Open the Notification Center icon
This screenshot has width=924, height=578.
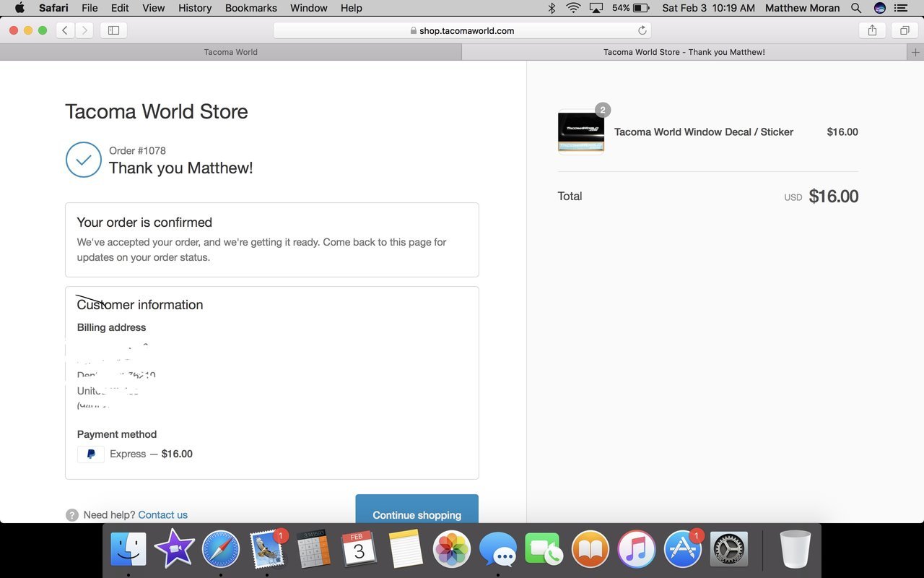pyautogui.click(x=900, y=8)
